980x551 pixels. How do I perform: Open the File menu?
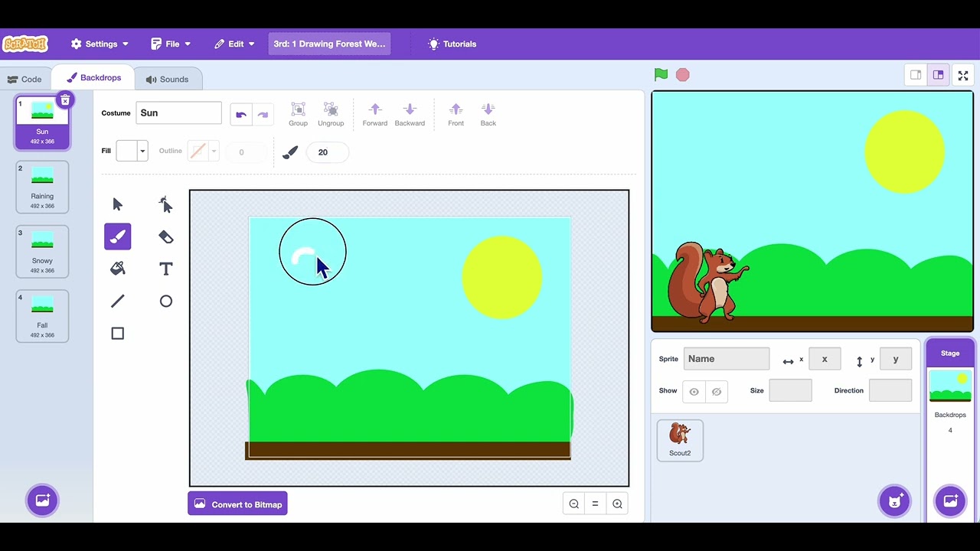pos(171,44)
